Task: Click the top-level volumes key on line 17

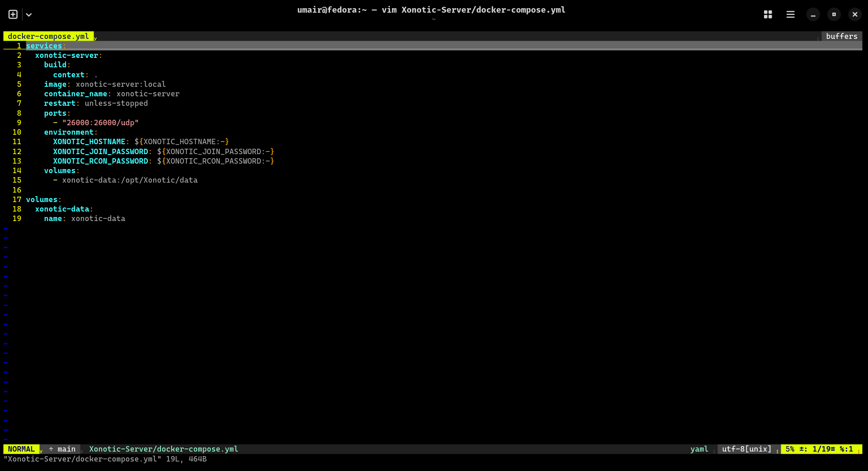Action: tap(42, 199)
